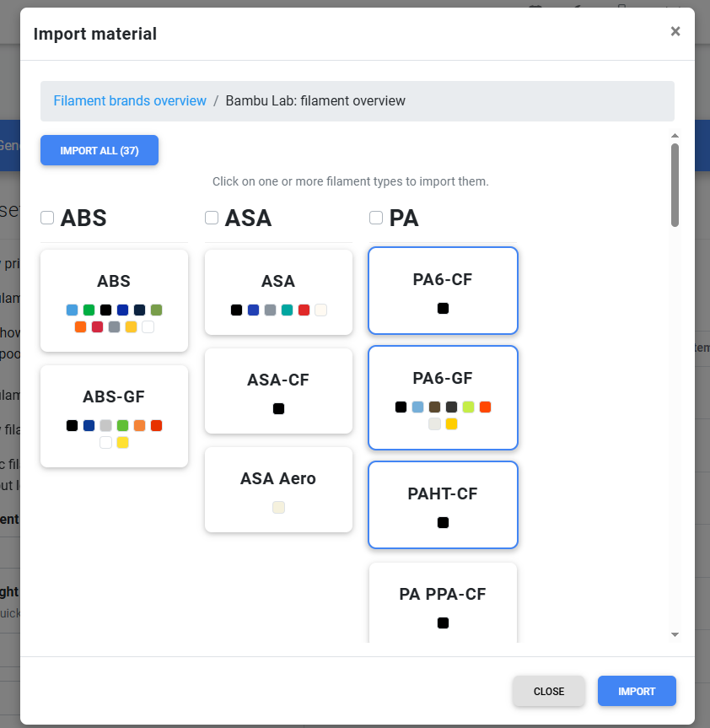Check the PA category checkbox
The height and width of the screenshot is (728, 710).
click(x=376, y=218)
